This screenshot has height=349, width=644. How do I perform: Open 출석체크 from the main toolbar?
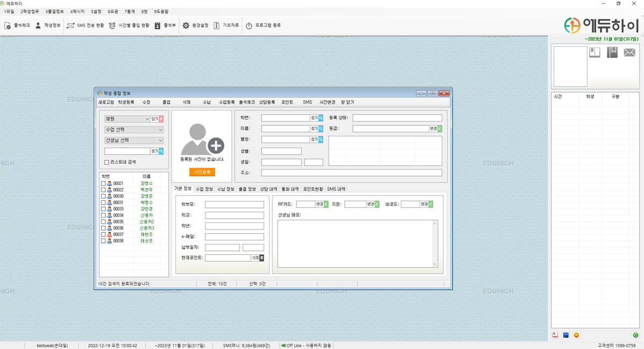(x=17, y=25)
